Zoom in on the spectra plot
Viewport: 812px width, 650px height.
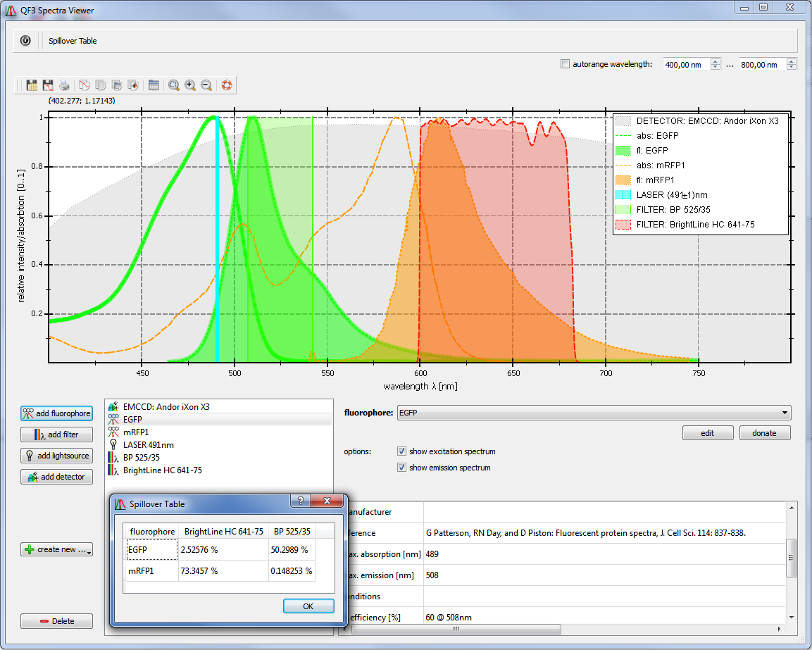[190, 85]
